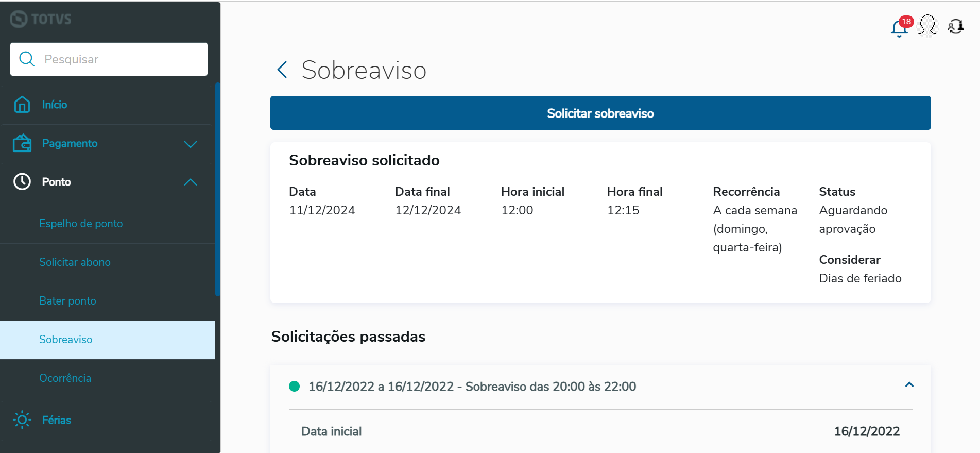Click the wallet icon for Pagamento

click(22, 143)
